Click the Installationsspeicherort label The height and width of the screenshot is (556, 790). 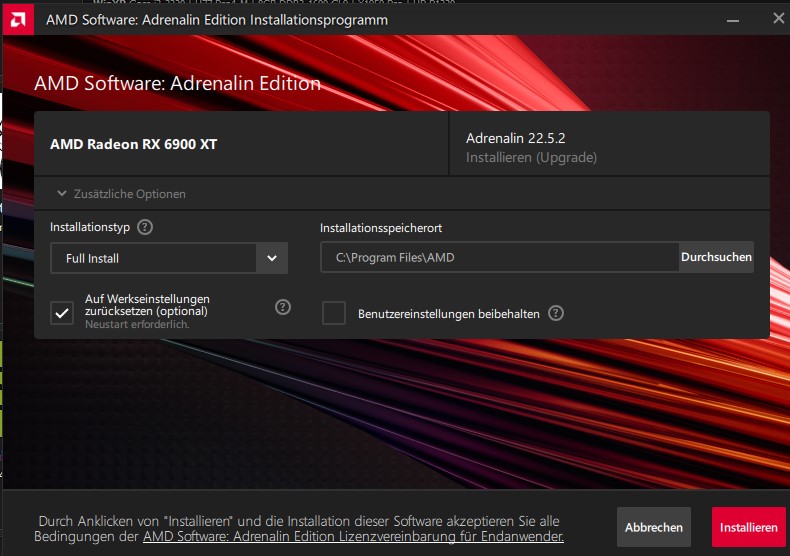coord(381,228)
